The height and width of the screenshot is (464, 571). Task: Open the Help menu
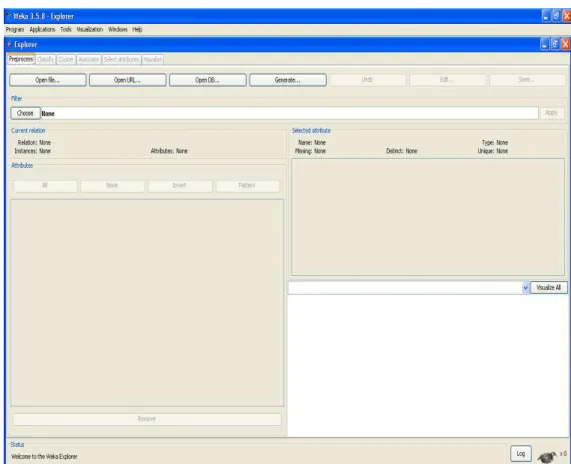(x=137, y=30)
